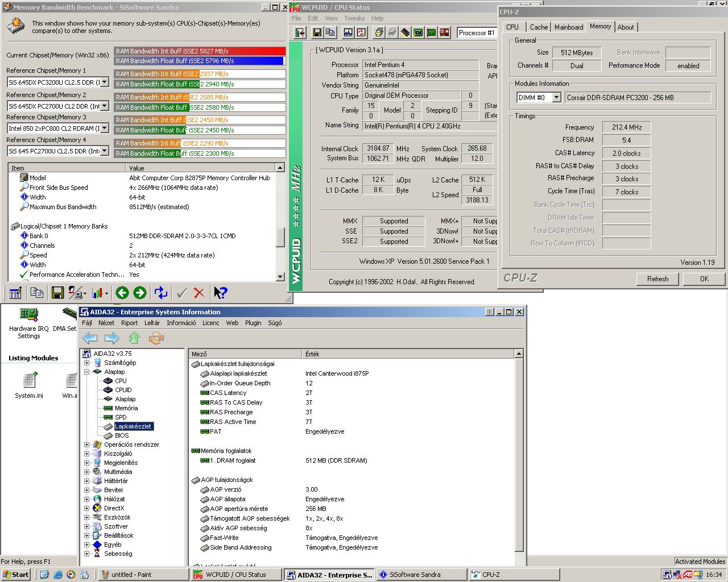
Task: Open the Reference Chipset/Memory 1 dropdown
Action: (x=104, y=82)
